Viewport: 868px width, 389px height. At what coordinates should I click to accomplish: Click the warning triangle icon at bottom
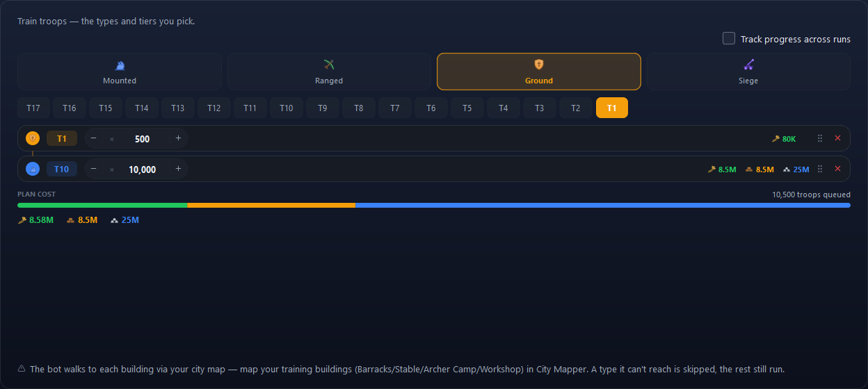22,369
